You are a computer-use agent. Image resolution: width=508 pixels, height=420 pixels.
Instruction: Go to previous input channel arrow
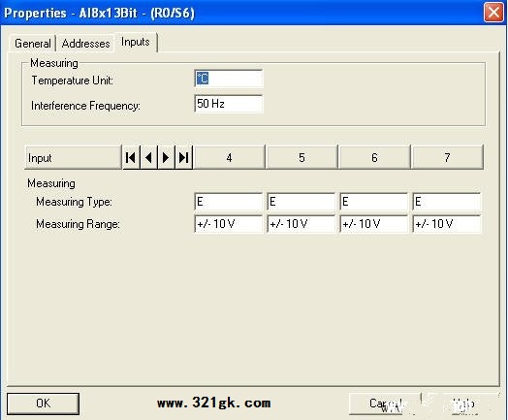click(x=149, y=157)
